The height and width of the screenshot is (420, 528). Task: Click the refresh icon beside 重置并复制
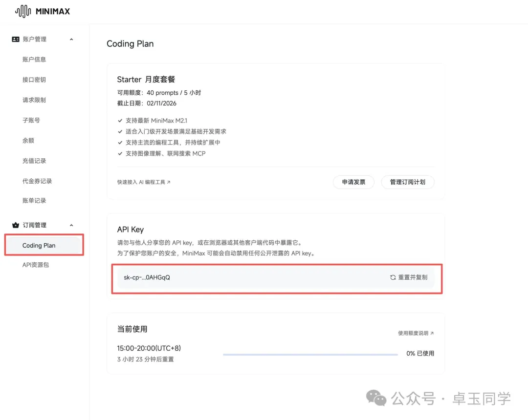393,277
